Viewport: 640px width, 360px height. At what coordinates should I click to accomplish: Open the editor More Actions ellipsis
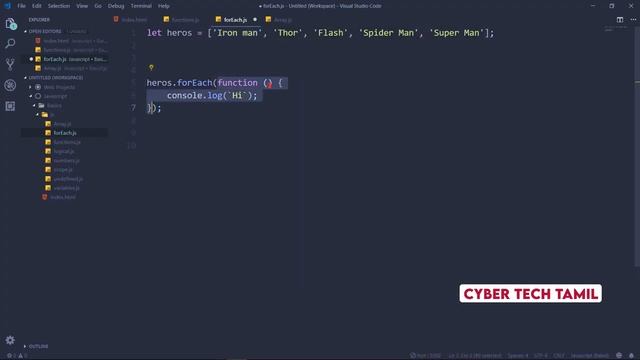click(633, 20)
